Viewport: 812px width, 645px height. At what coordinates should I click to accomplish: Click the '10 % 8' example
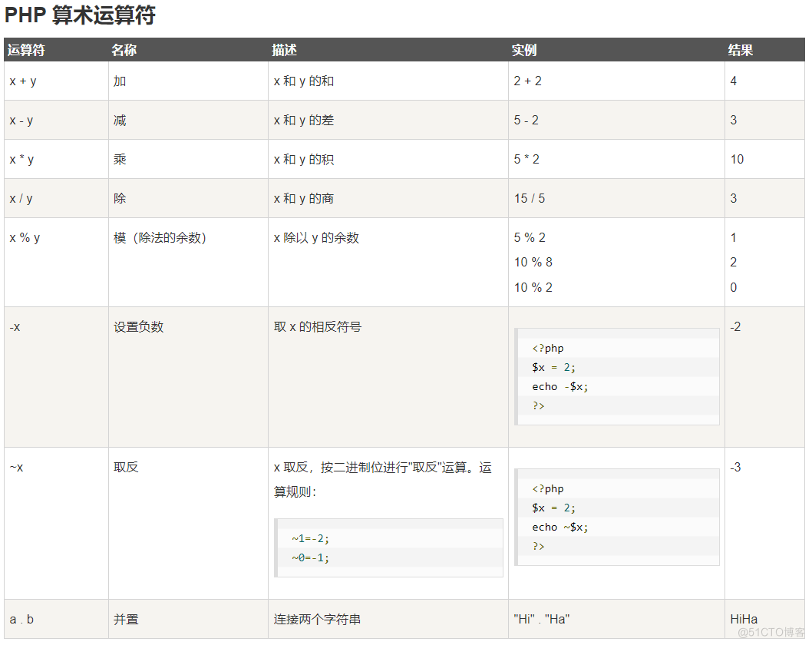[x=533, y=262]
